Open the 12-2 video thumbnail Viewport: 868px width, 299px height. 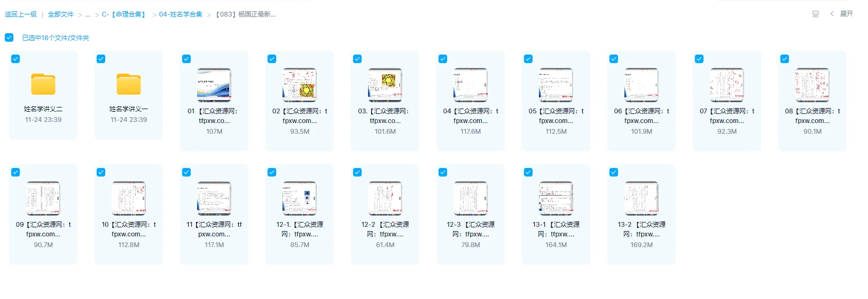coord(385,198)
